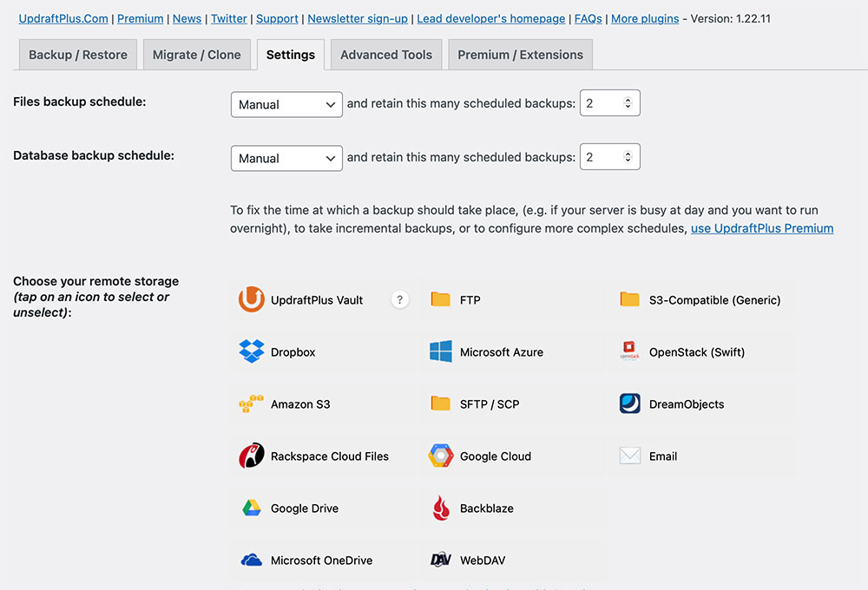Follow the Support link
This screenshot has height=590, width=868.
(278, 18)
